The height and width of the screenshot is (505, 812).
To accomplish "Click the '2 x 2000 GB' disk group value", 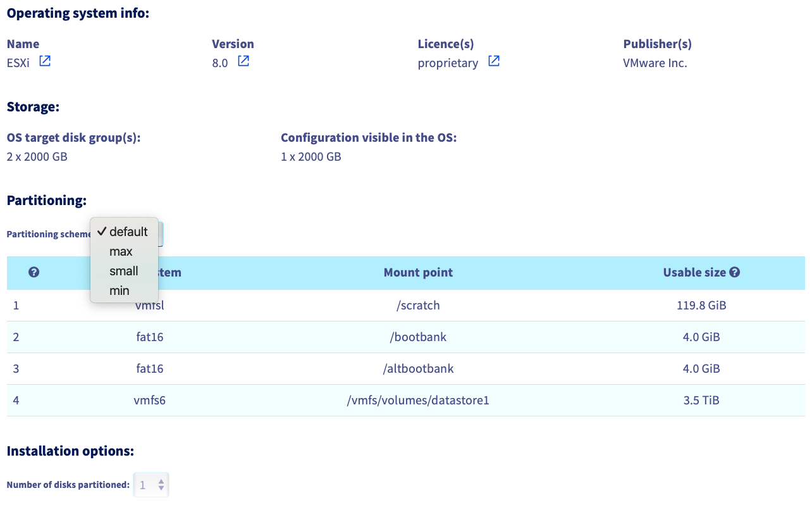I will pos(37,156).
